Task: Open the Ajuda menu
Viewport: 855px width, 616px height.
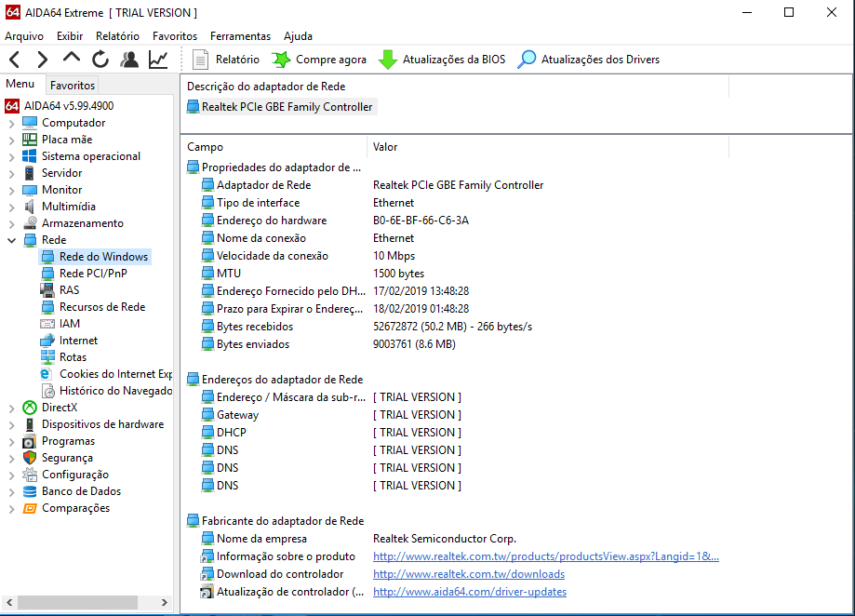Action: point(298,36)
